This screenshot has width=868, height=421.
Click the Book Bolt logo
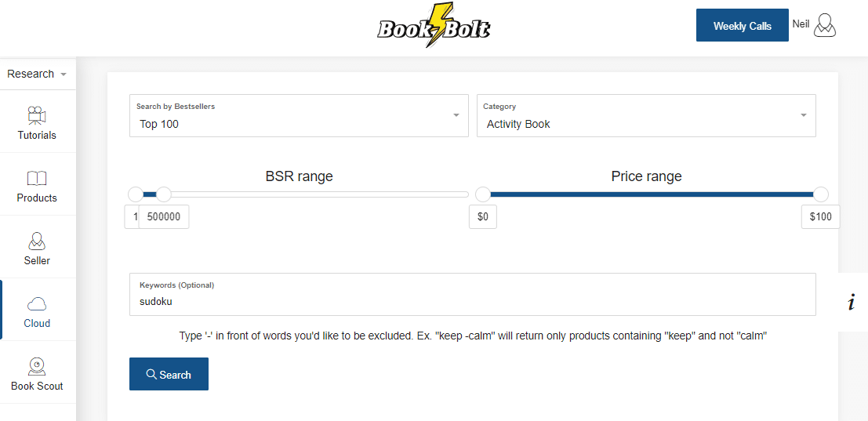point(434,26)
